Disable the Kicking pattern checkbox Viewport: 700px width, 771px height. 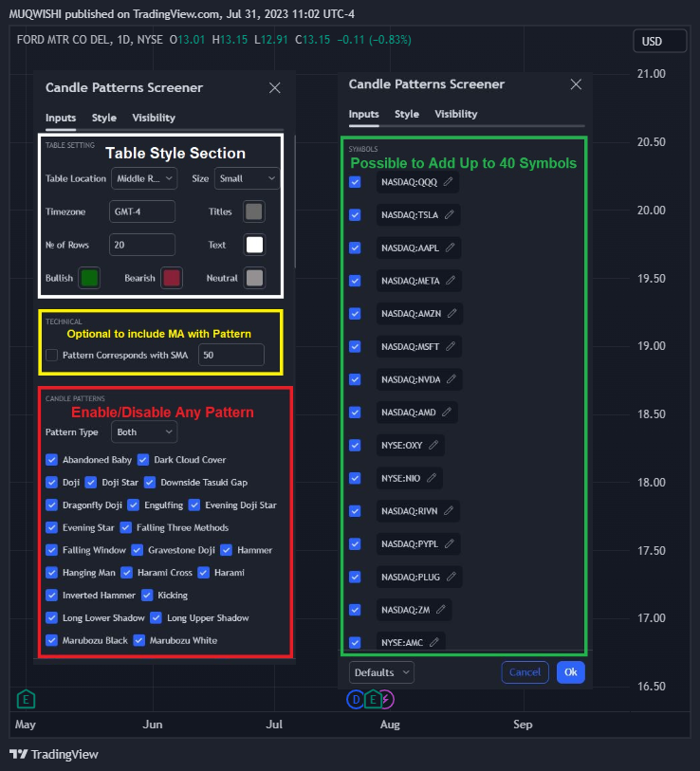pyautogui.click(x=147, y=596)
